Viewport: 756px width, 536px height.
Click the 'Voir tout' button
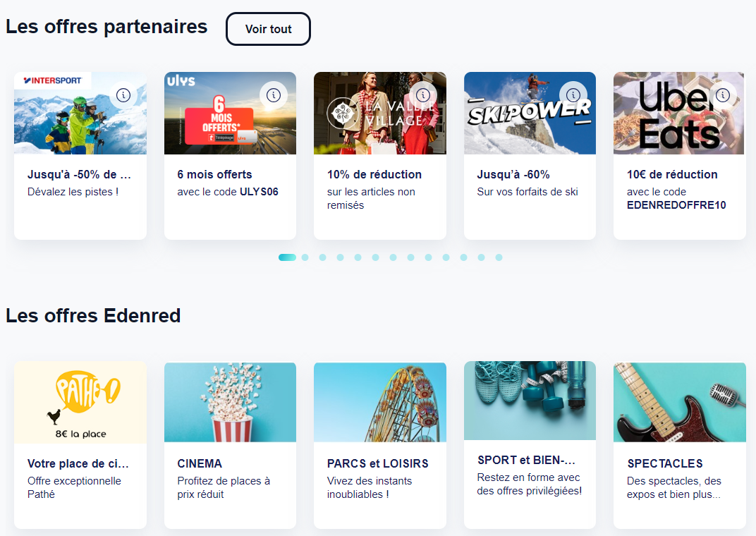pos(268,29)
